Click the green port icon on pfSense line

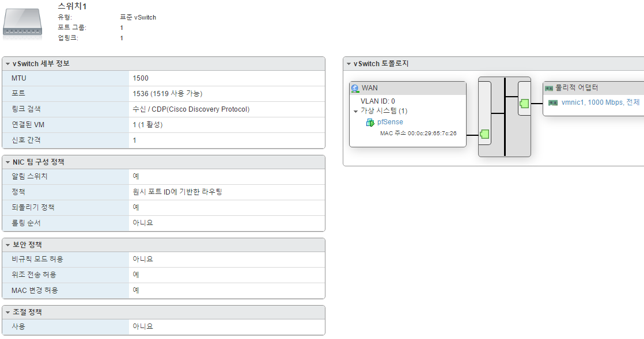485,135
